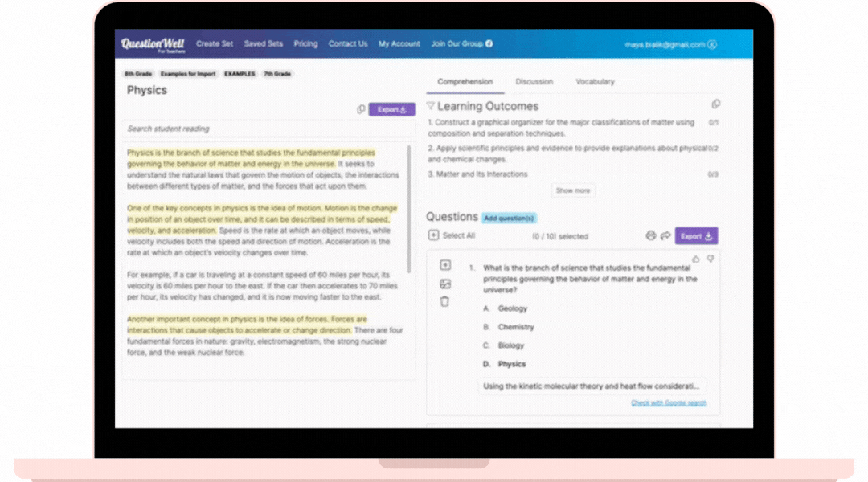The height and width of the screenshot is (482, 868).
Task: Open the purple Export dropdown above questions
Action: coord(696,236)
